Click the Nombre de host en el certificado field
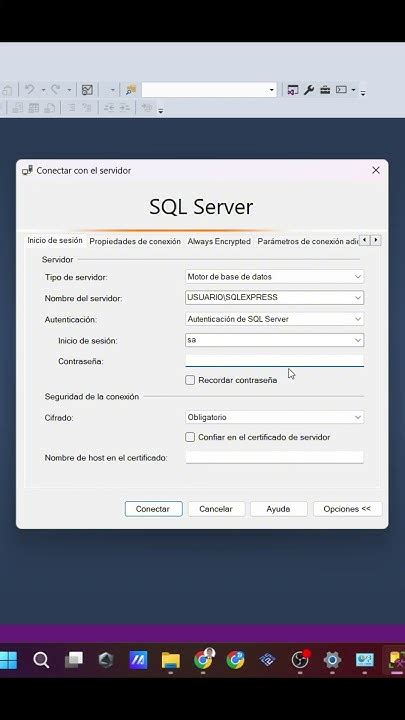 [x=275, y=457]
